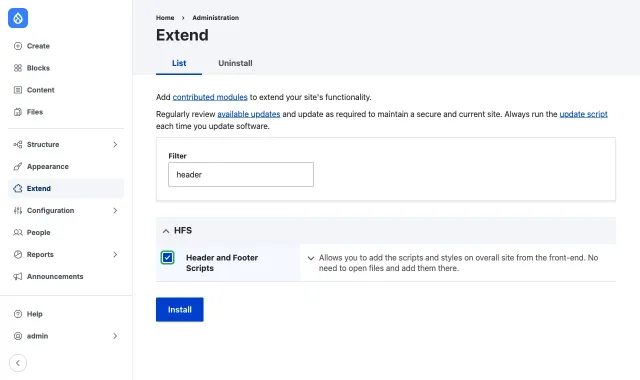The image size is (640, 380).
Task: Switch to the Uninstall tab
Action: coord(235,63)
